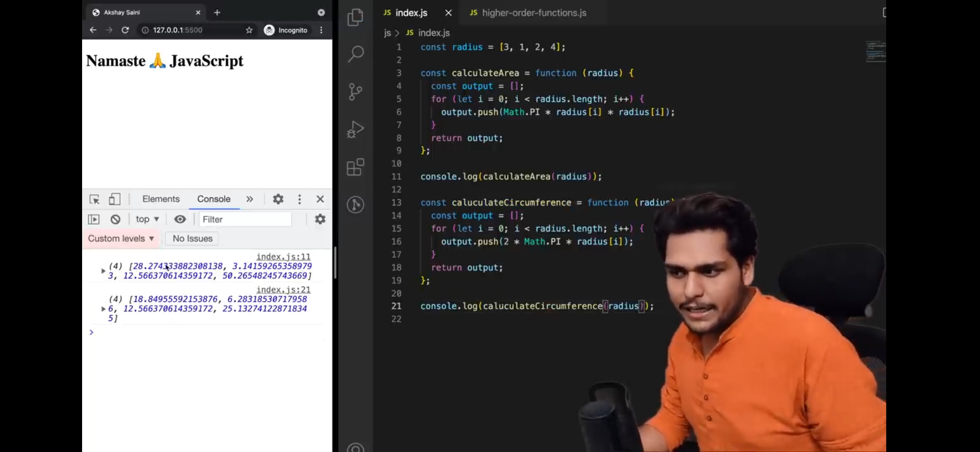The width and height of the screenshot is (980, 452).
Task: Open Run and Debug view icon
Action: pyautogui.click(x=355, y=129)
